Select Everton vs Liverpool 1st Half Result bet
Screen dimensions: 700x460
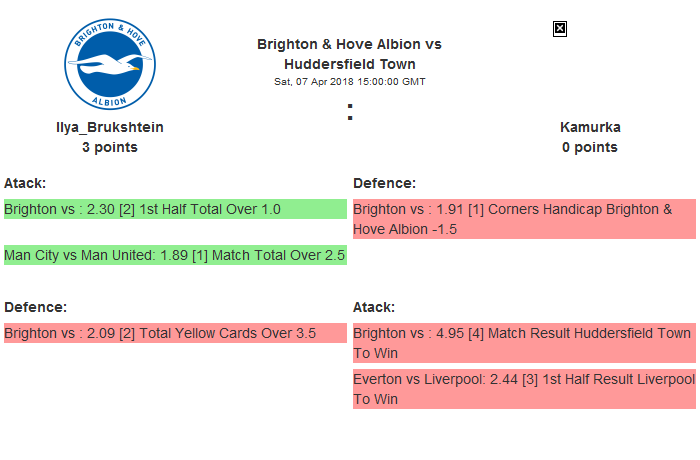tap(524, 389)
